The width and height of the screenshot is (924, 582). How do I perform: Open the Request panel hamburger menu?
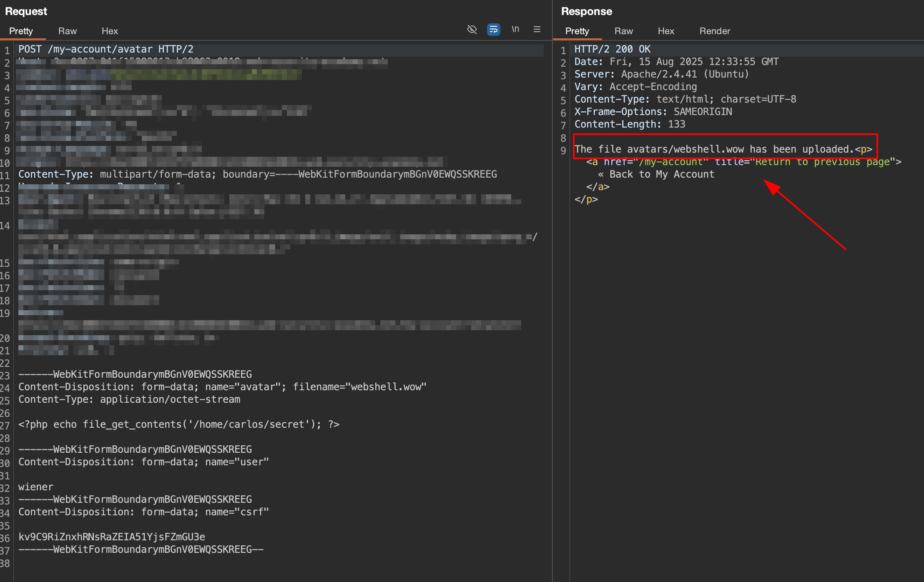[x=537, y=29]
